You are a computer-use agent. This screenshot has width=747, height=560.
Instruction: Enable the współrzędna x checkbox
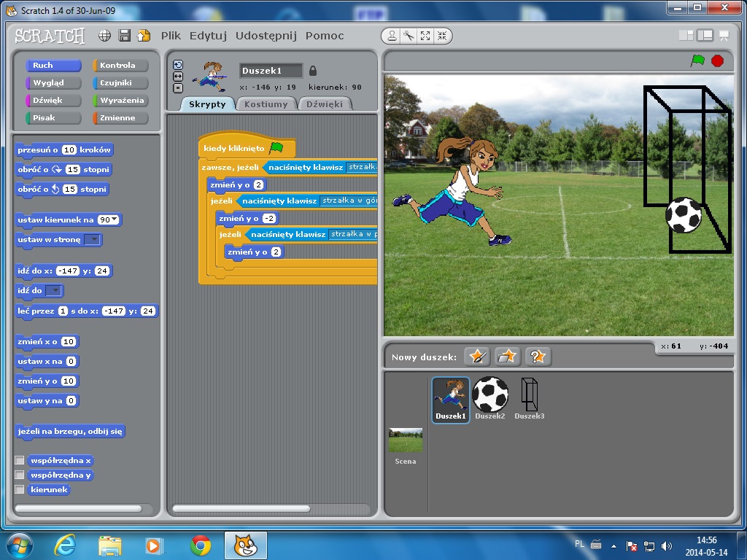[x=20, y=461]
